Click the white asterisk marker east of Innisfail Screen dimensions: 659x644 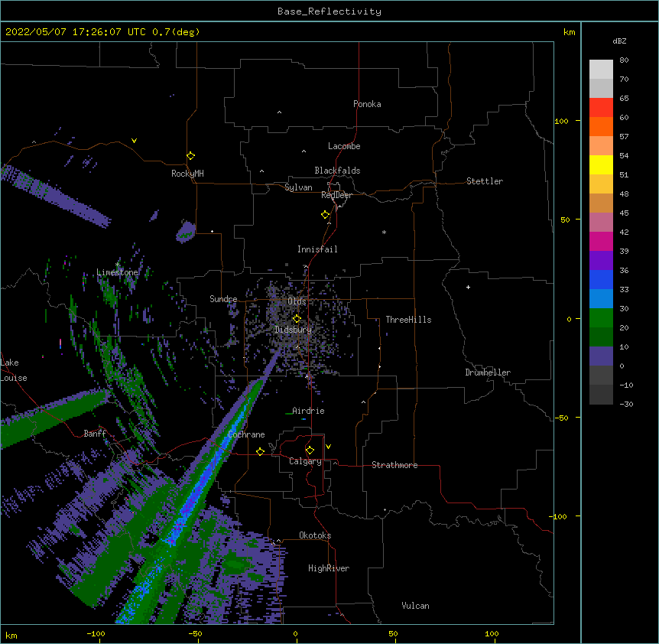tap(384, 232)
